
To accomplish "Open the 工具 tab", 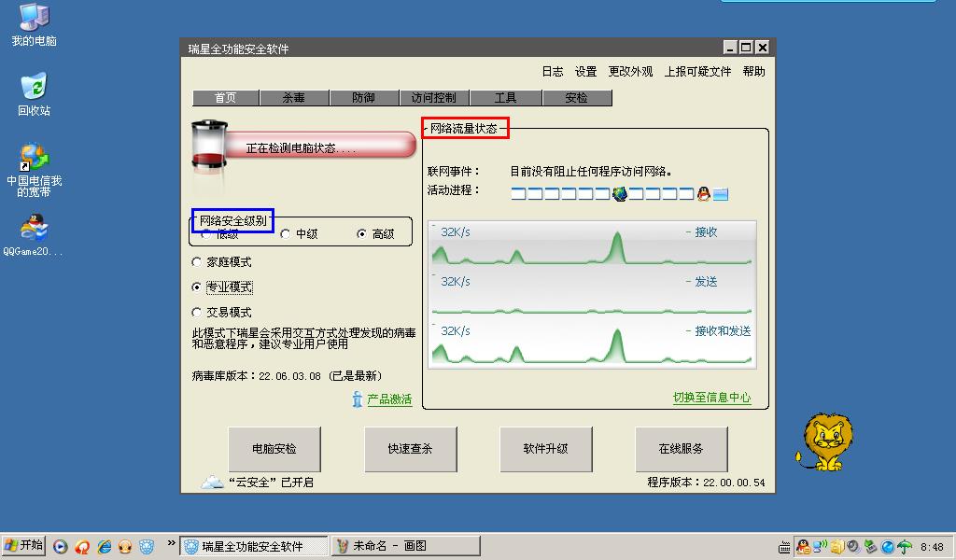I will [x=505, y=97].
